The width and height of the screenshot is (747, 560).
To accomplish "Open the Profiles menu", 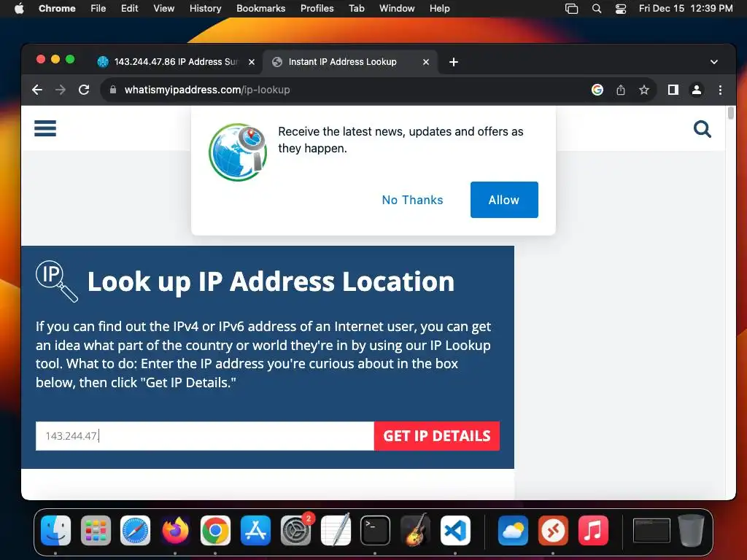I will (x=317, y=8).
